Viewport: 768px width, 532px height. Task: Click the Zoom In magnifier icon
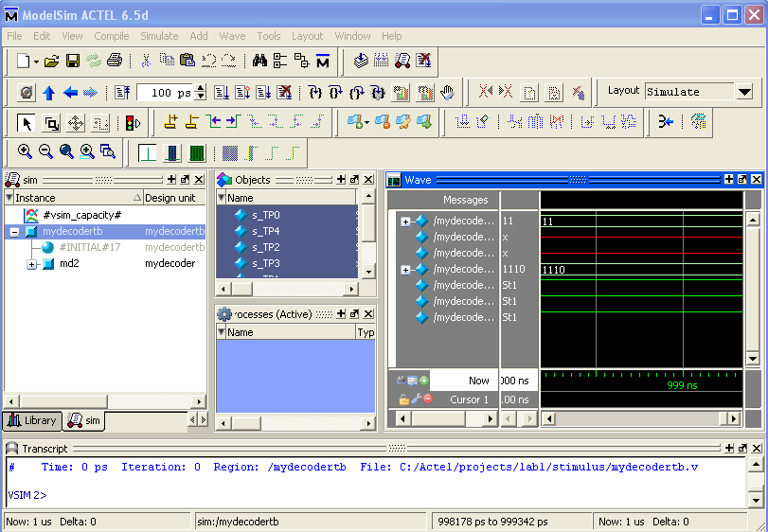[25, 151]
